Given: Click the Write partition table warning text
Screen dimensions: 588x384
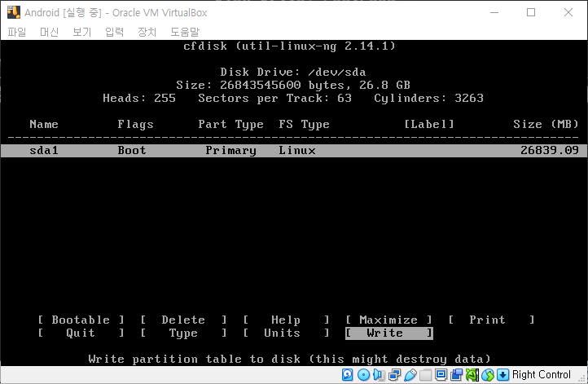Looking at the screenshot, I should click(289, 360).
